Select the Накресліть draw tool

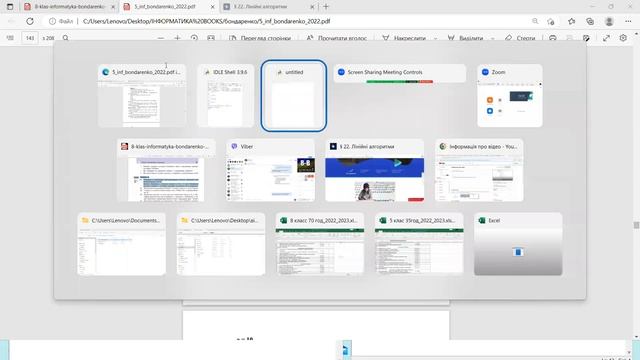click(404, 38)
